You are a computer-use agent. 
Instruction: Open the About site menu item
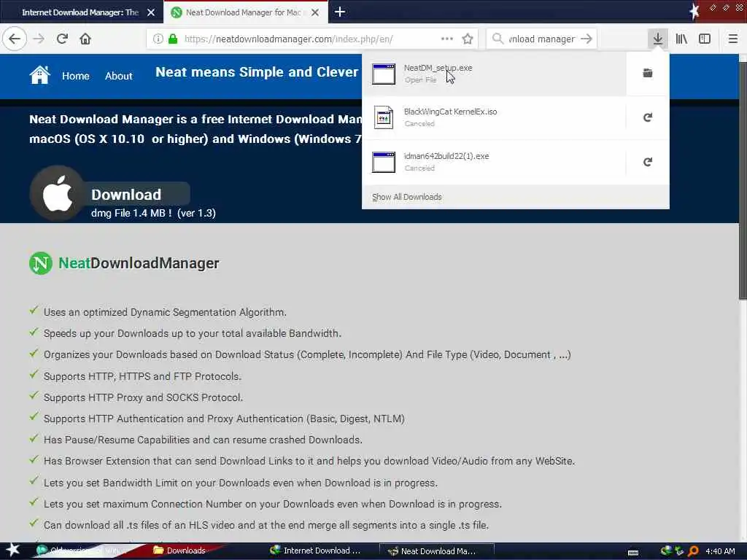click(119, 76)
